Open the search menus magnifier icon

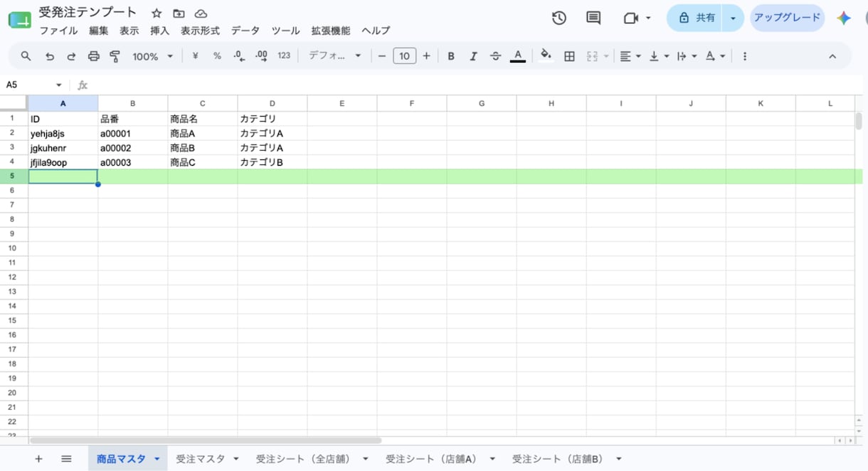point(26,56)
